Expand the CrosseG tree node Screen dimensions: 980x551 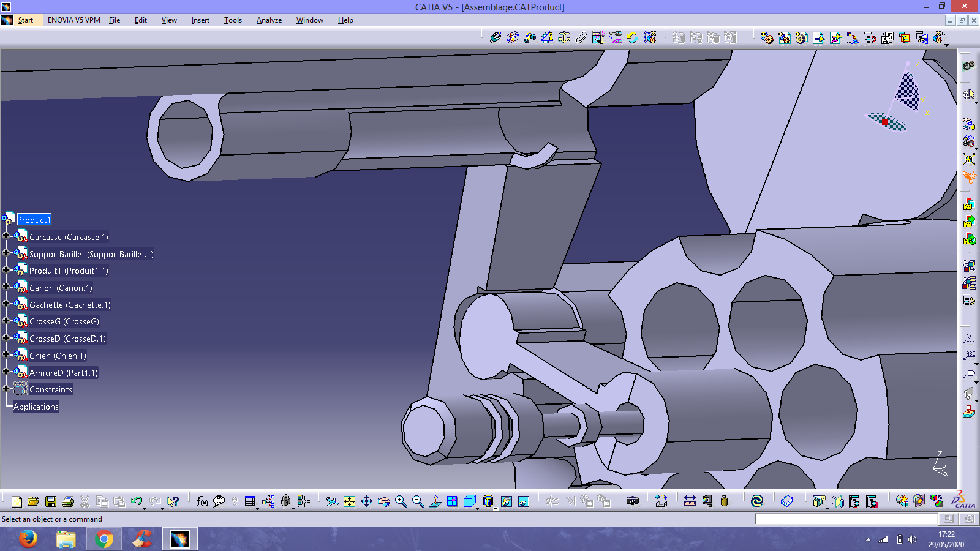point(6,320)
